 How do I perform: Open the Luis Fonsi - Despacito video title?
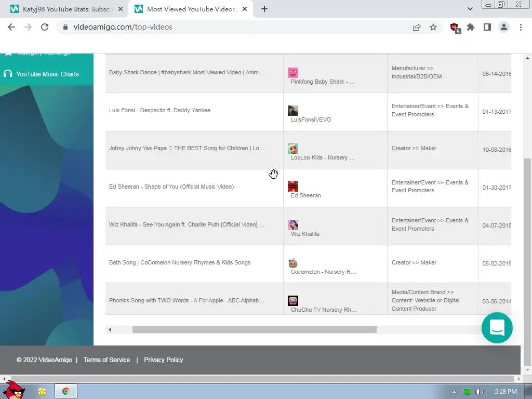coord(159,110)
